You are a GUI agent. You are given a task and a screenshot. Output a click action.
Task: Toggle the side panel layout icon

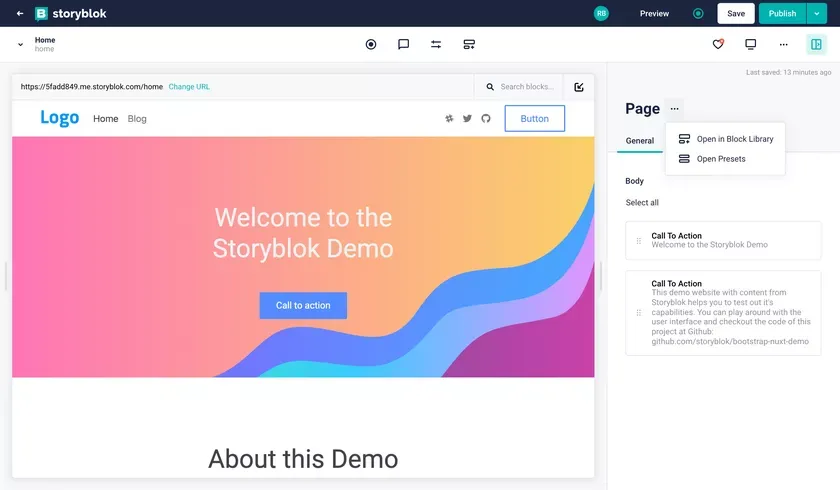[x=816, y=44]
